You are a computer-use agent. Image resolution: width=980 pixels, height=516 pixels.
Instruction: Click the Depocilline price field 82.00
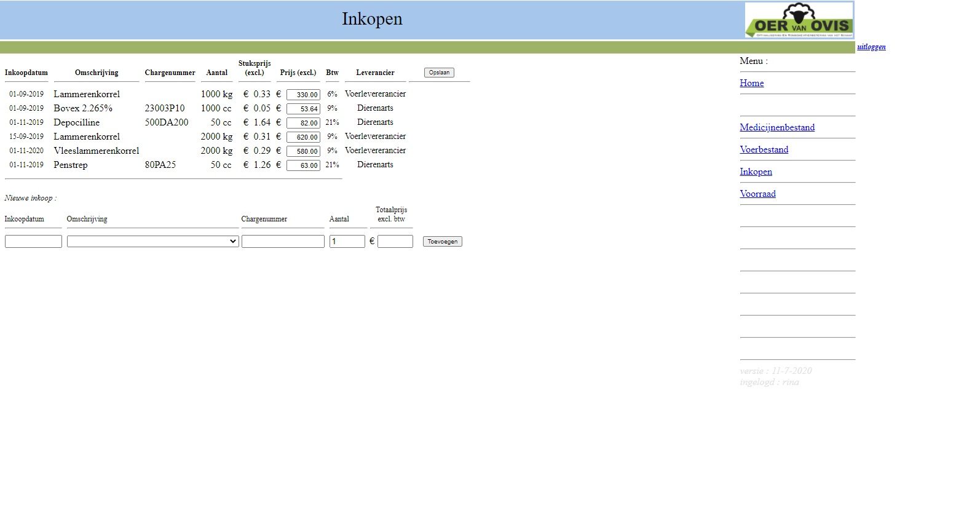[303, 123]
